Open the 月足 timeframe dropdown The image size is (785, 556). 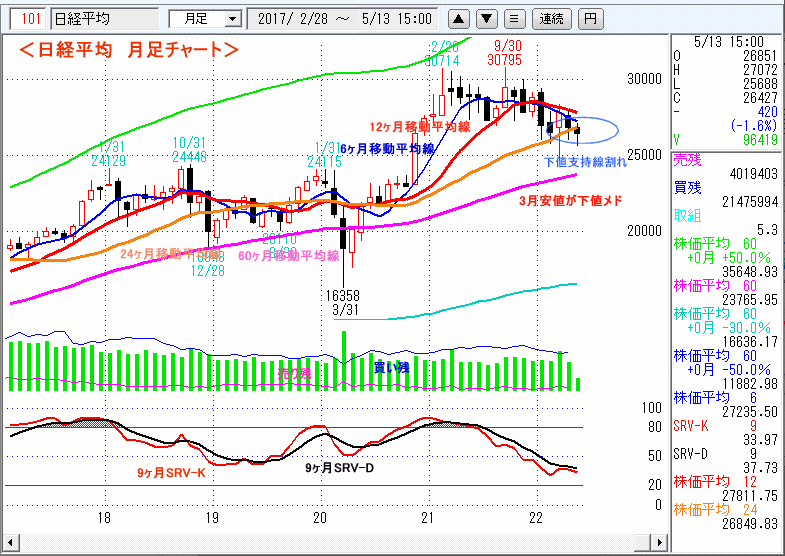(204, 18)
